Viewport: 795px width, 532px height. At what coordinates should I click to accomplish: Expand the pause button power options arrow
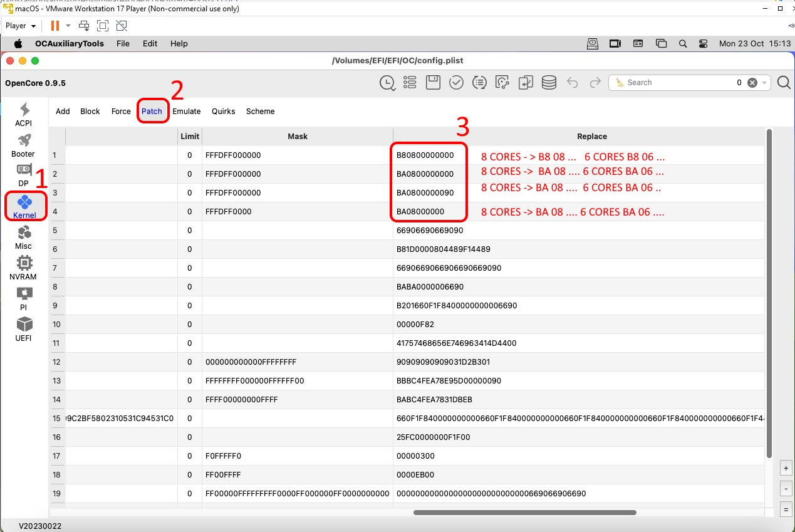pyautogui.click(x=68, y=26)
